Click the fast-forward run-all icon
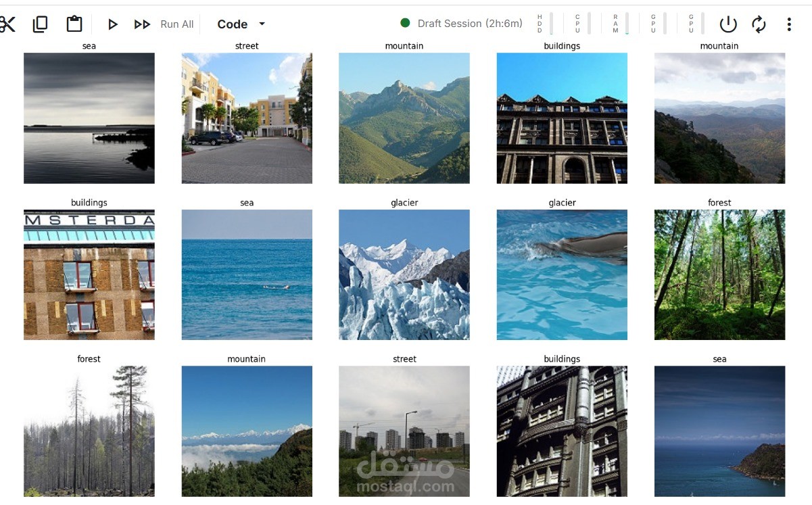The image size is (812, 505). (142, 24)
